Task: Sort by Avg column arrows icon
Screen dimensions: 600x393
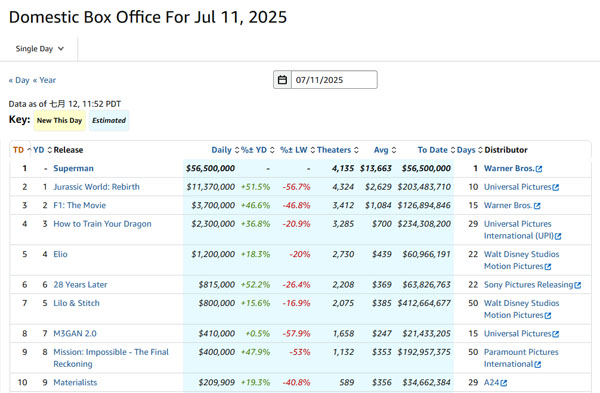Action: pos(394,150)
